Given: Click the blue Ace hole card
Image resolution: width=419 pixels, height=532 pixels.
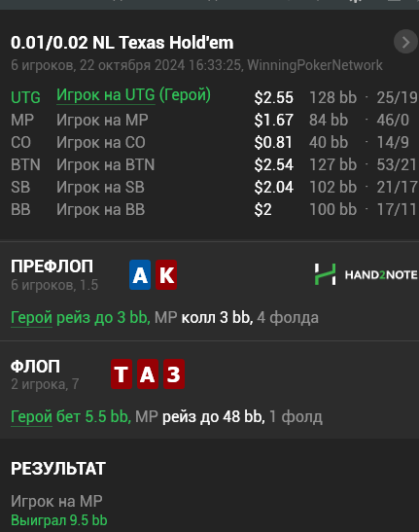Looking at the screenshot, I should point(140,275).
